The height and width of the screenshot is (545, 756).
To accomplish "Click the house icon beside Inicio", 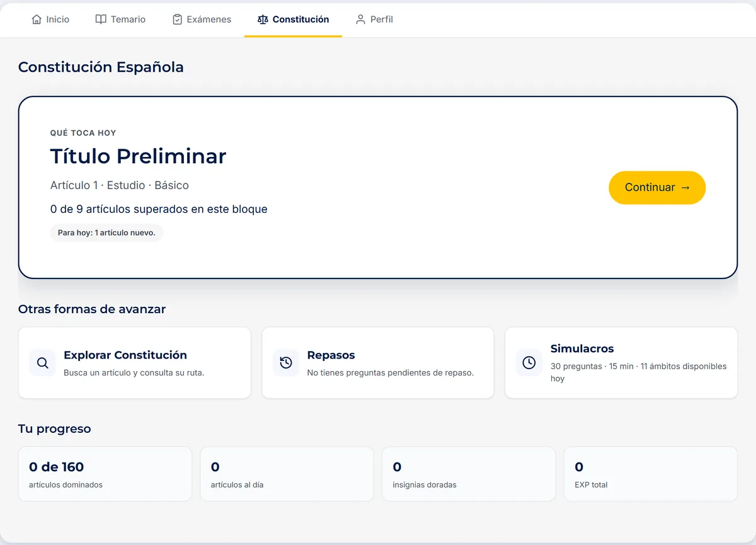I will click(x=37, y=20).
